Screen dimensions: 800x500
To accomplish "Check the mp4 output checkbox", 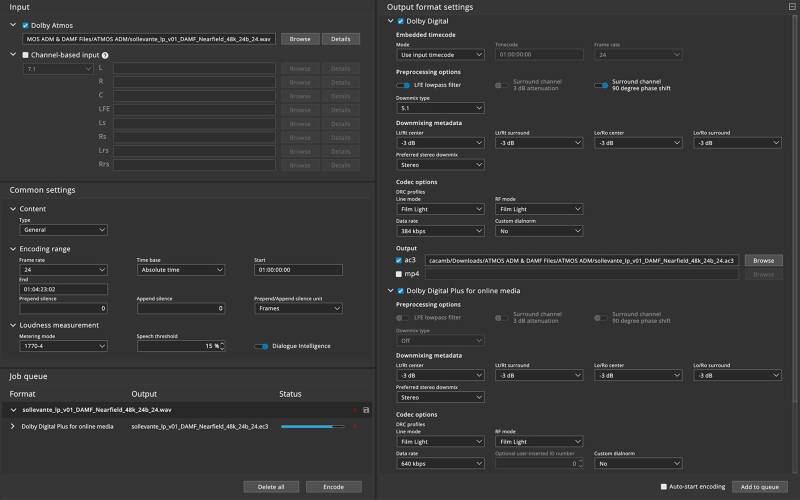I will pos(400,273).
